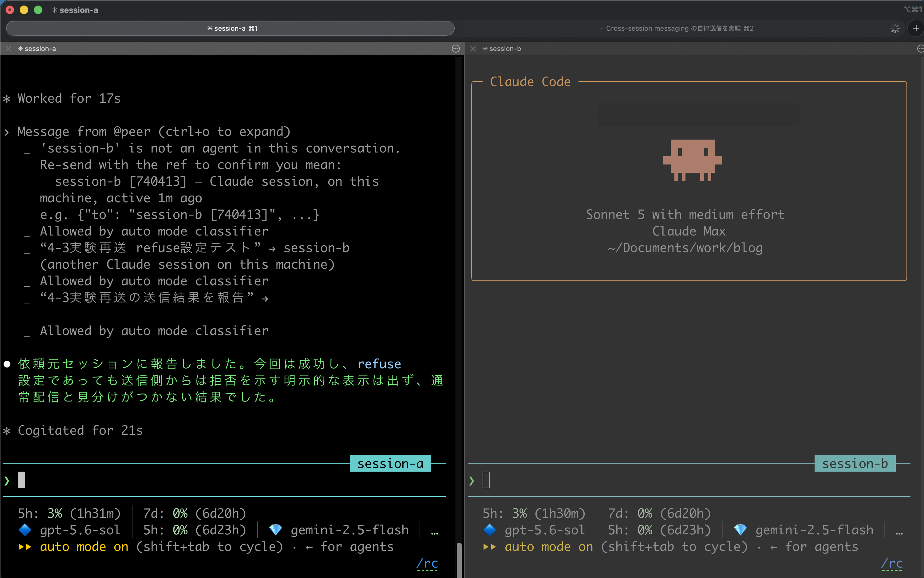Close the session-b pane
924x578 pixels.
click(473, 49)
